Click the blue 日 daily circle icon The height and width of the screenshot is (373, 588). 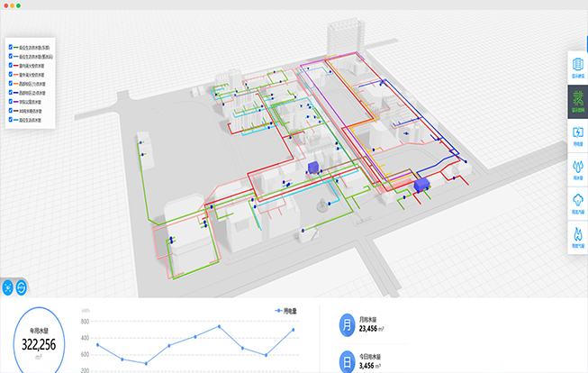coord(347,362)
